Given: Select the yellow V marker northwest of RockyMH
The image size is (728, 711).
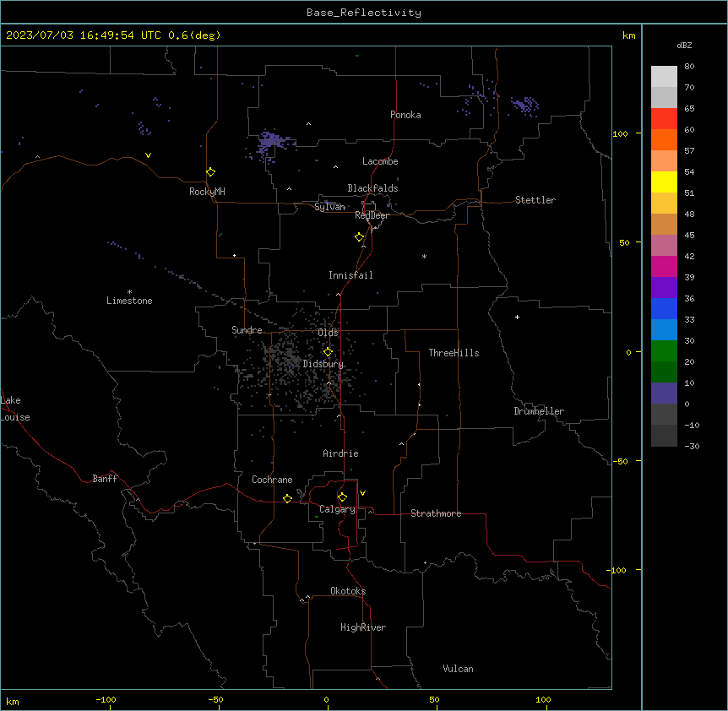Looking at the screenshot, I should (148, 155).
